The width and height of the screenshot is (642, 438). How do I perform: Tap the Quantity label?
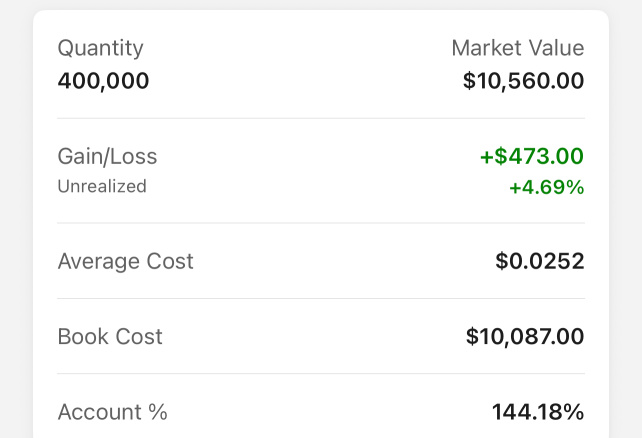[100, 48]
